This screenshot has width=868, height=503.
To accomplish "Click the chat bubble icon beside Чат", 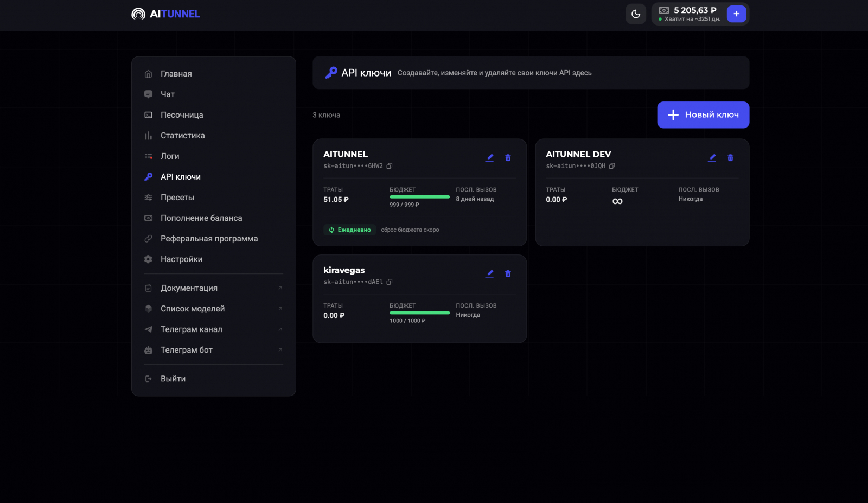I will tap(148, 94).
